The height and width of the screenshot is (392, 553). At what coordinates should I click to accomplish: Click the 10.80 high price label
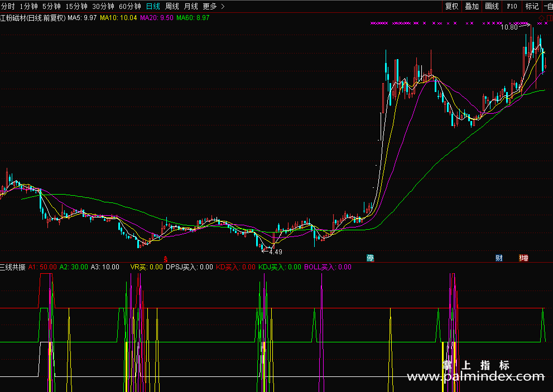coord(509,27)
